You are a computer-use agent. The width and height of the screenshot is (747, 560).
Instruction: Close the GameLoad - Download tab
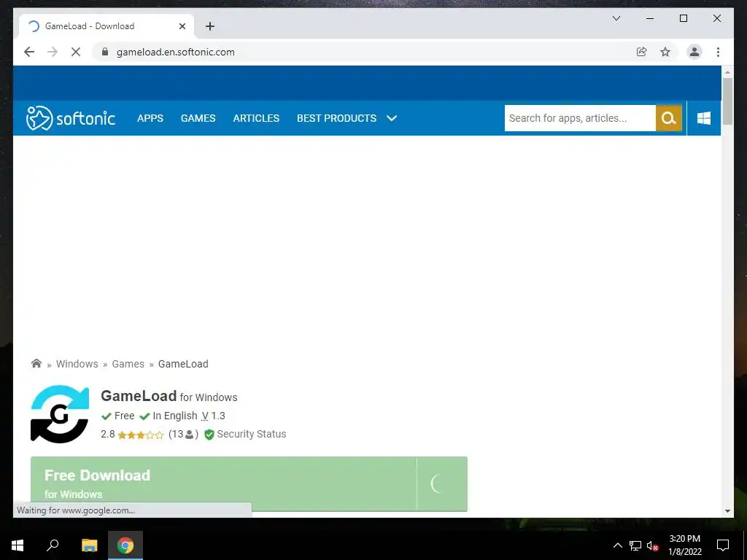[182, 26]
